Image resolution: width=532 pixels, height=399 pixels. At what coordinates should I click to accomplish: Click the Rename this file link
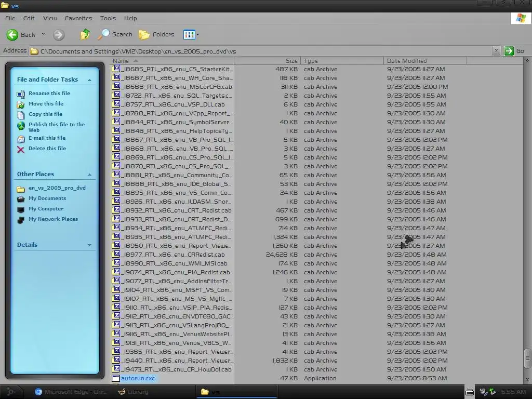tap(49, 93)
